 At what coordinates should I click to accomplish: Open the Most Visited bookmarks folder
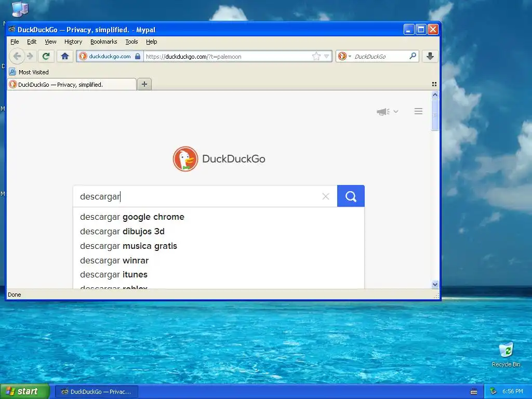29,72
